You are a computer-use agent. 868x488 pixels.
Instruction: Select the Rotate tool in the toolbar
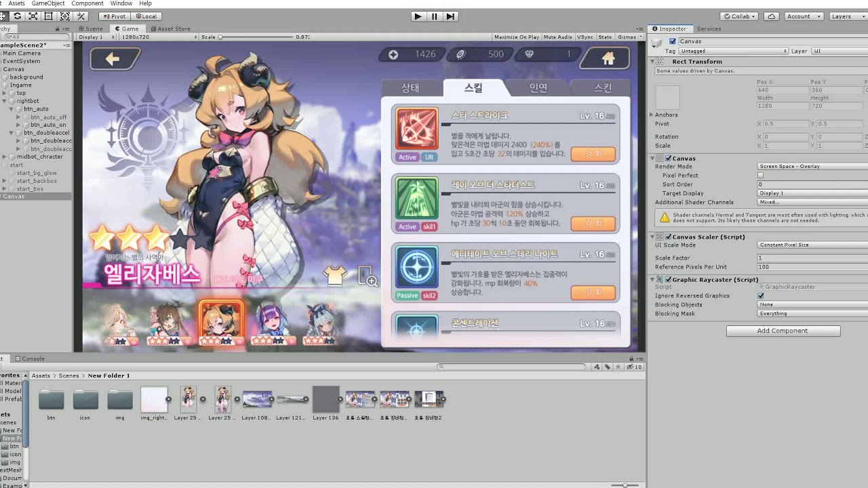point(17,16)
